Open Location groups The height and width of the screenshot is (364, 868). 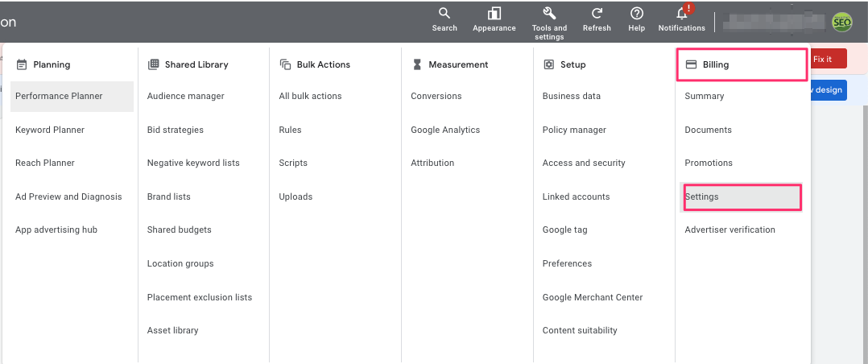pyautogui.click(x=180, y=263)
